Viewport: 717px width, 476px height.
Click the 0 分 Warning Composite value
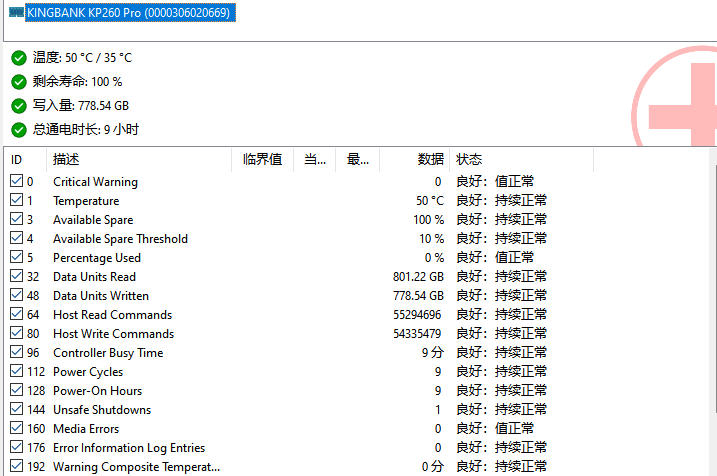click(433, 466)
